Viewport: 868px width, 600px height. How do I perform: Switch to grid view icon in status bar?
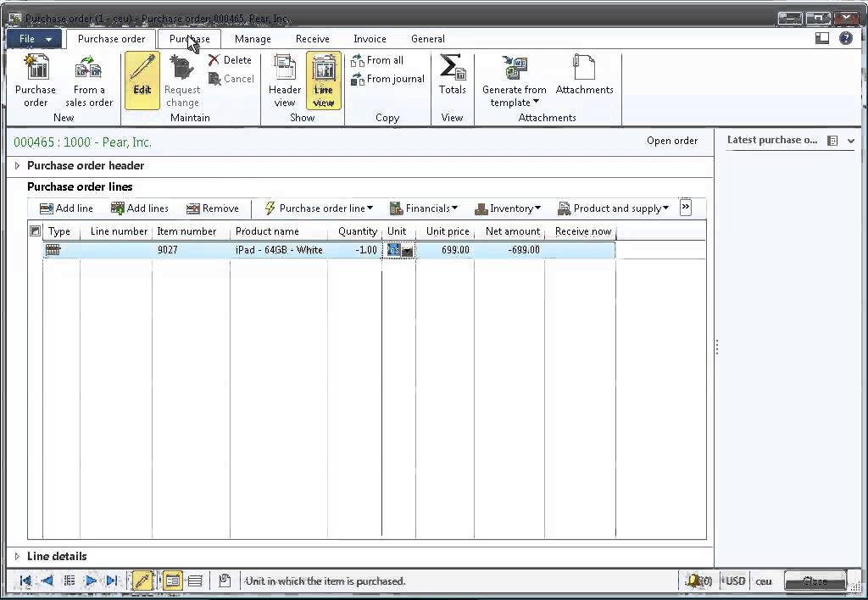click(195, 581)
